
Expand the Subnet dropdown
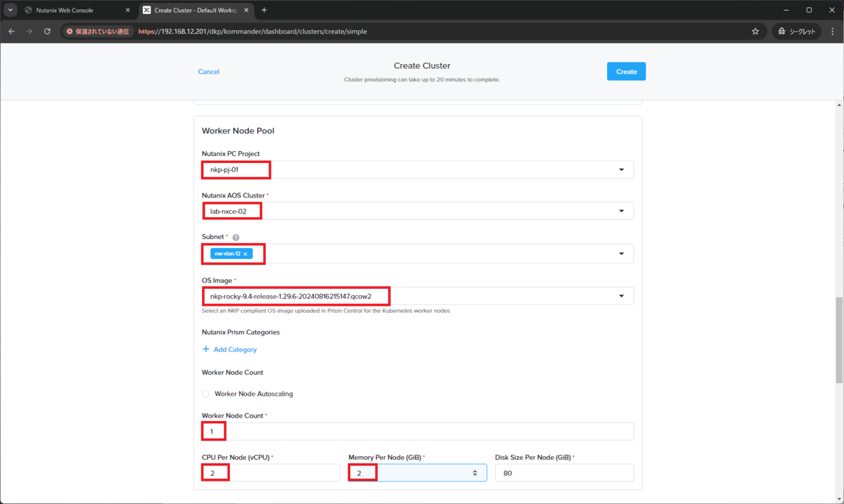pos(621,254)
